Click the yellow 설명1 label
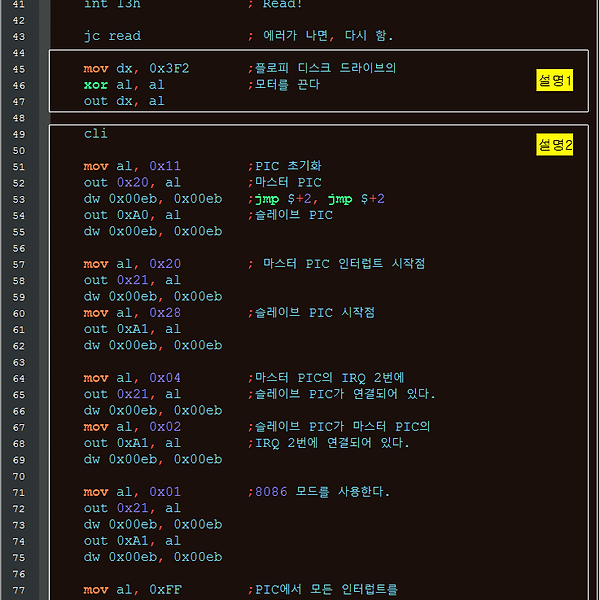600x600 pixels. [555, 81]
